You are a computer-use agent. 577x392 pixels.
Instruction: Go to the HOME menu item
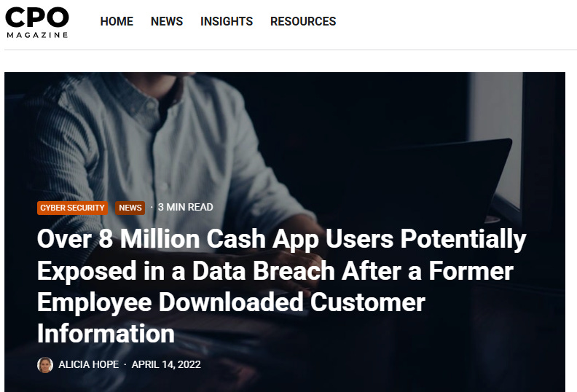pyautogui.click(x=117, y=21)
